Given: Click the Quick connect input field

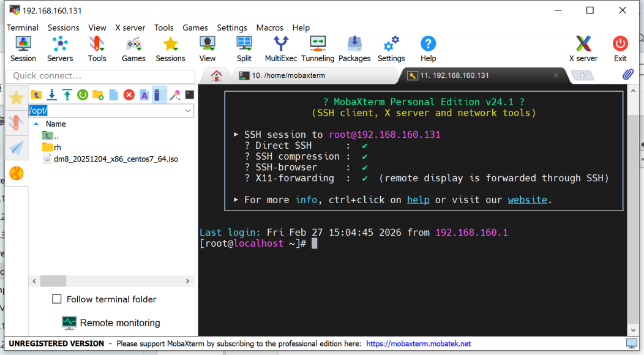Looking at the screenshot, I should coord(100,76).
